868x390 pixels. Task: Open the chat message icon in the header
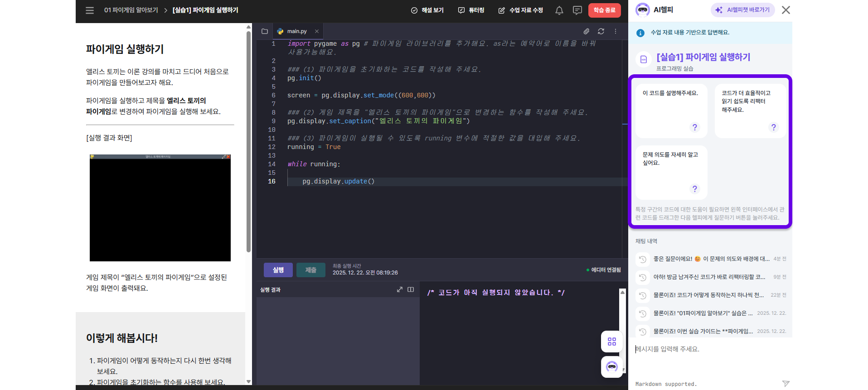(577, 10)
